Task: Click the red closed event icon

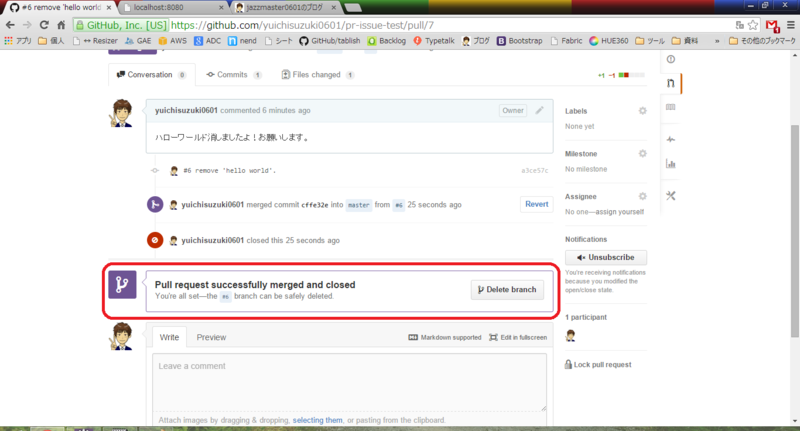Action: pyautogui.click(x=155, y=240)
